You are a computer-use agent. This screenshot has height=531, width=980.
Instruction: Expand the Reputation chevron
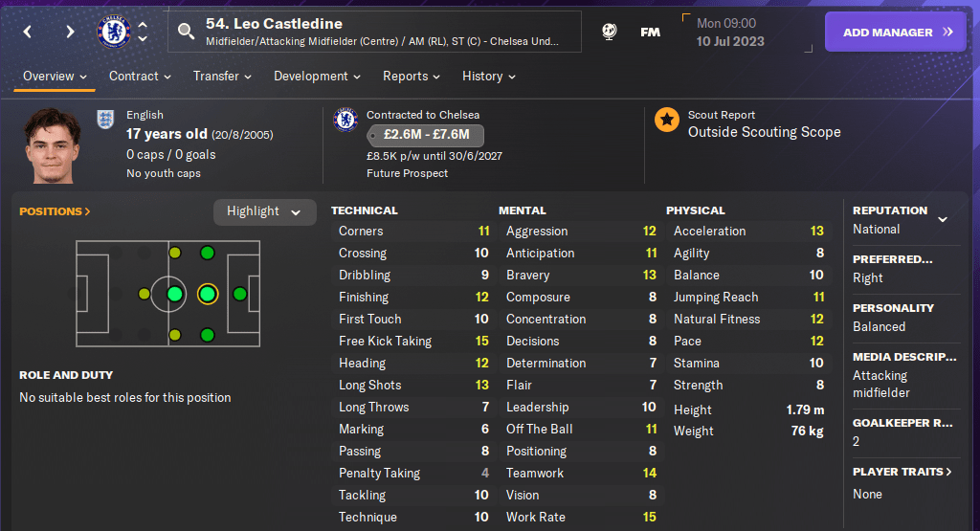(x=943, y=219)
